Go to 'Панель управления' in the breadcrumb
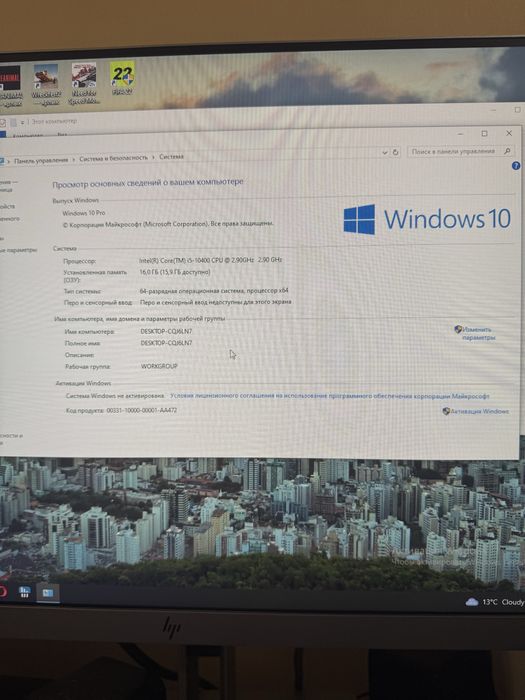Viewport: 525px width, 700px height. click(x=41, y=160)
